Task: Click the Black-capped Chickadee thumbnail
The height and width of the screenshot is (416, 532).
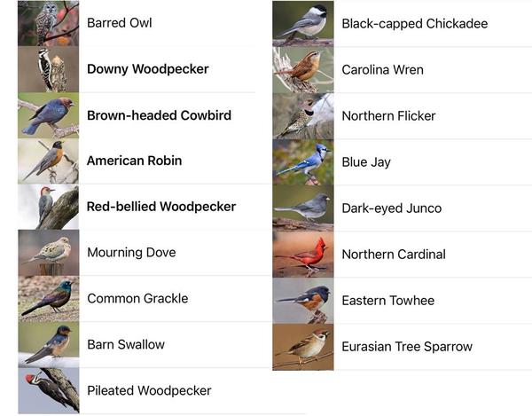Action: tap(302, 24)
